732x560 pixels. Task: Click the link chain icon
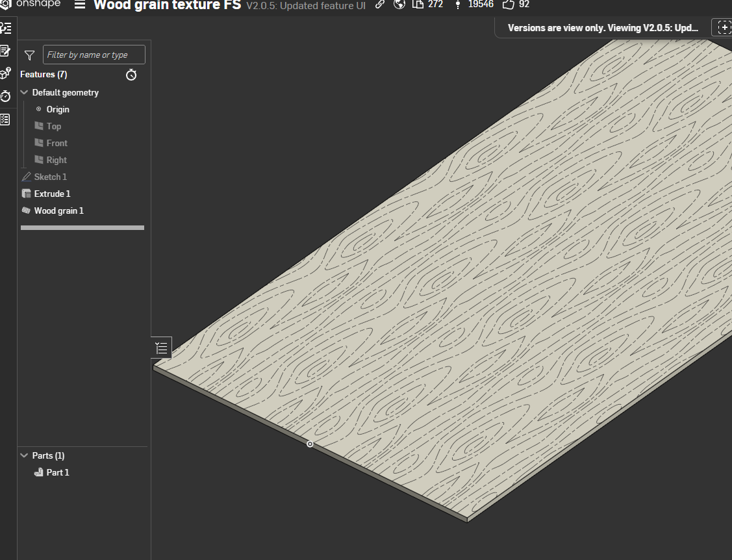point(380,4)
